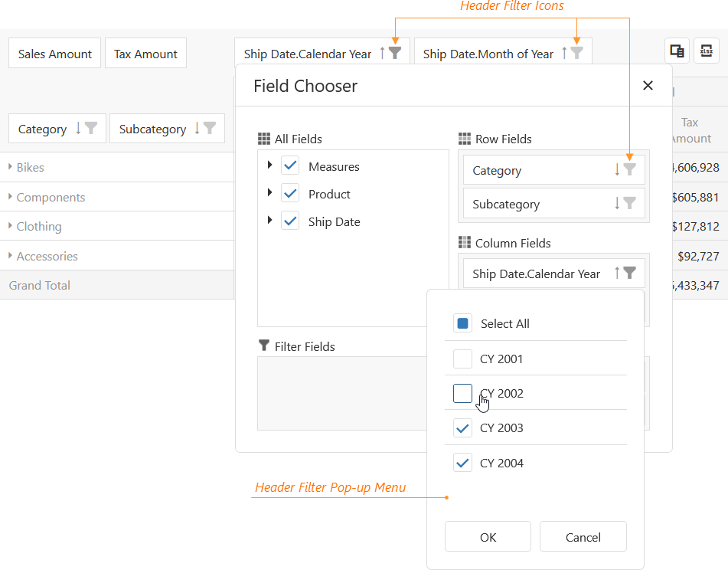
Task: Expand the Product tree node
Action: [269, 194]
